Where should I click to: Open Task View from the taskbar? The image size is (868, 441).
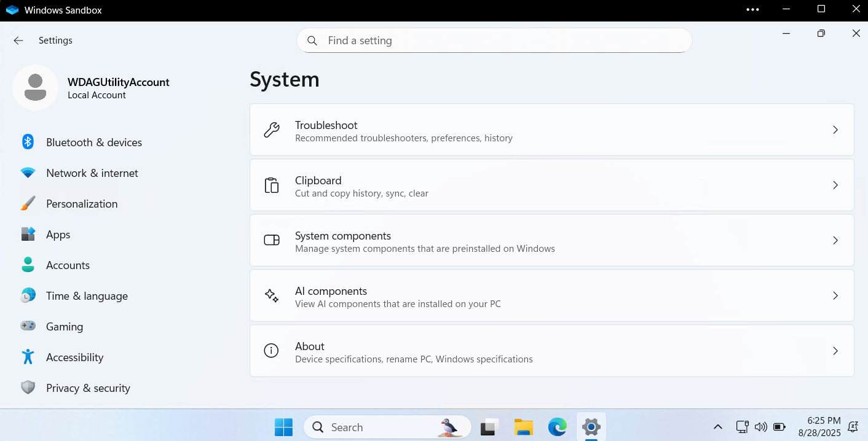point(489,427)
